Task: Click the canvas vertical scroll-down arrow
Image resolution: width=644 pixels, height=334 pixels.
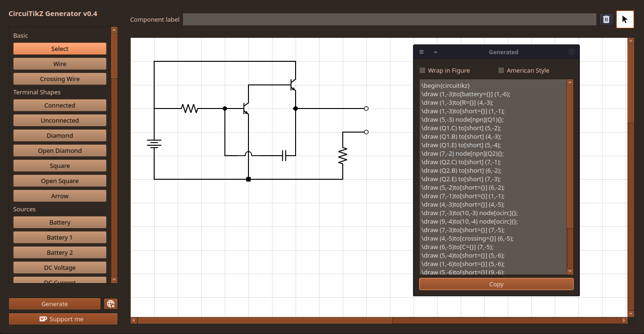Action: tap(631, 314)
